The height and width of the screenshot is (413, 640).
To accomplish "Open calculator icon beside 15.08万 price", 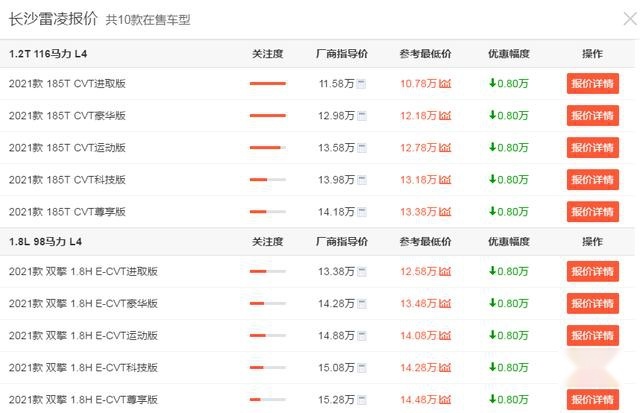I will click(x=362, y=368).
